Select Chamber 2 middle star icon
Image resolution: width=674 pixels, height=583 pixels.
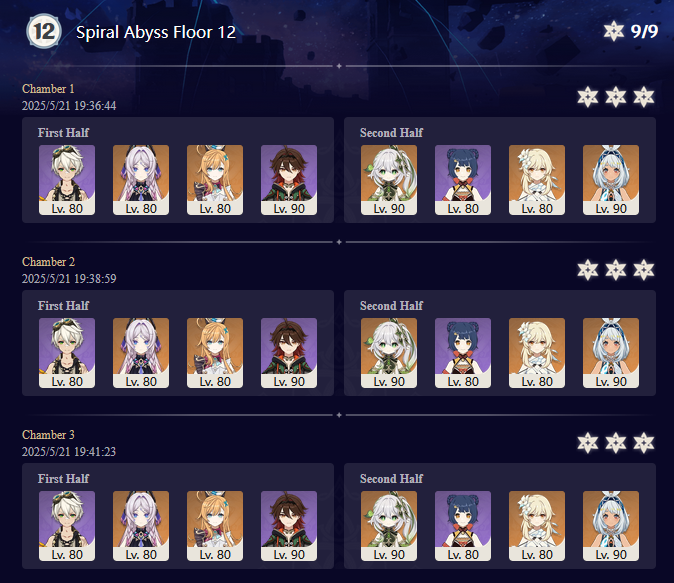[x=616, y=270]
